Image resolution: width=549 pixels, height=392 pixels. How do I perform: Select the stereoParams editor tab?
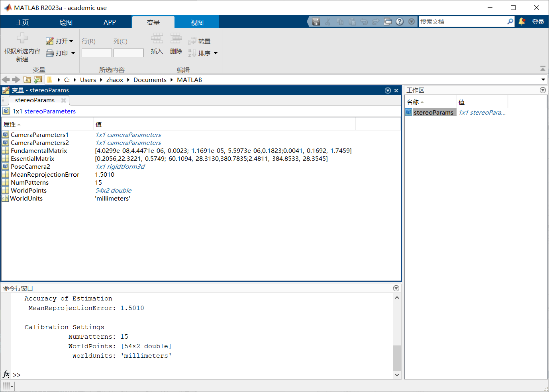35,100
